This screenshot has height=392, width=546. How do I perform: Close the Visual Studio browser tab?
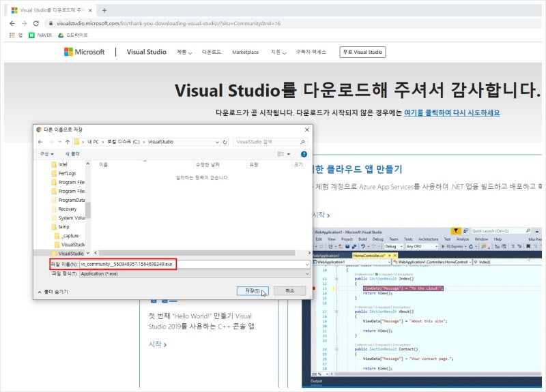[x=90, y=10]
